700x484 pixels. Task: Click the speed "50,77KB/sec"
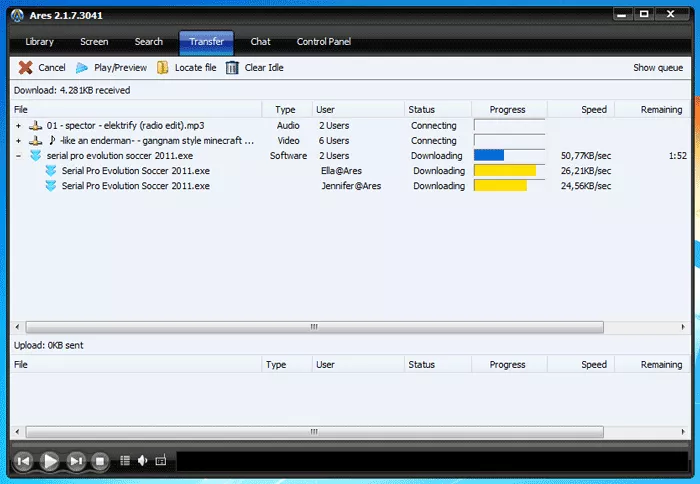(x=586, y=156)
